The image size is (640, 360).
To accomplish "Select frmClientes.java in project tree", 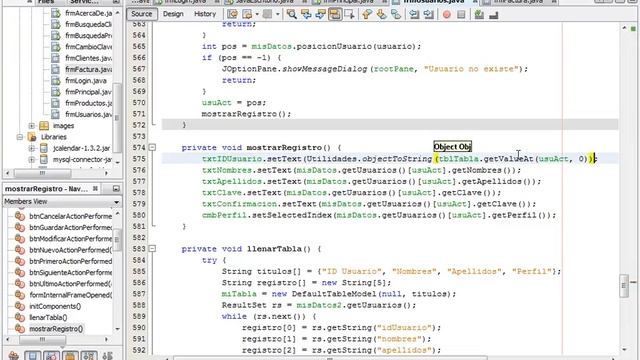I will (x=88, y=58).
